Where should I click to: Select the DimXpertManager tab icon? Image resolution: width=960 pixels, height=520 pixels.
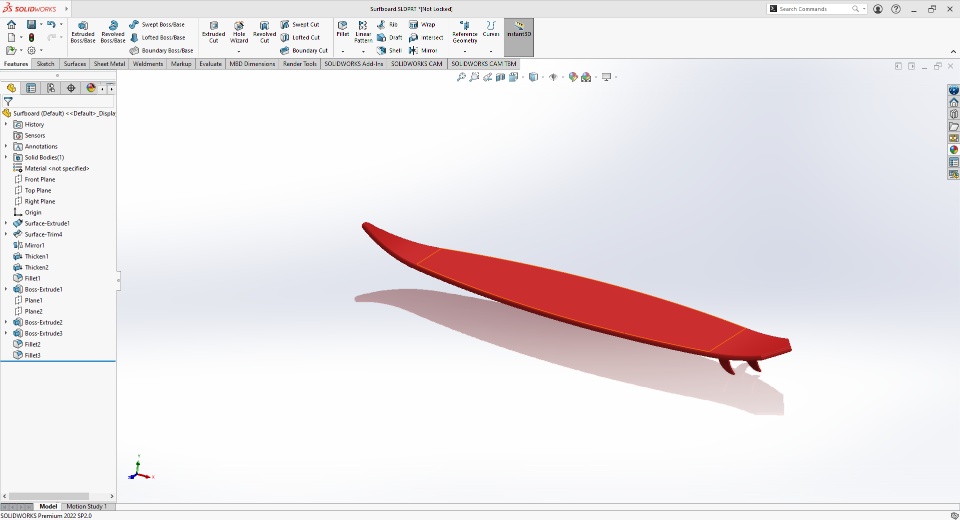click(x=71, y=88)
